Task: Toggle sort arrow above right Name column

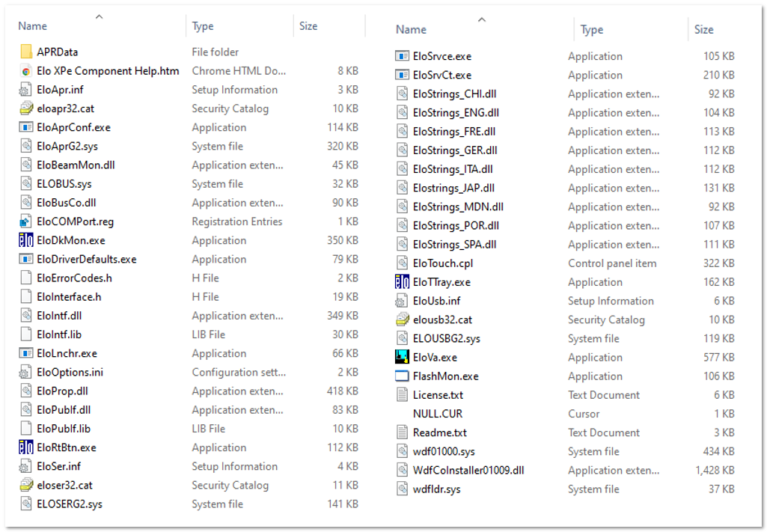Action: pyautogui.click(x=482, y=19)
